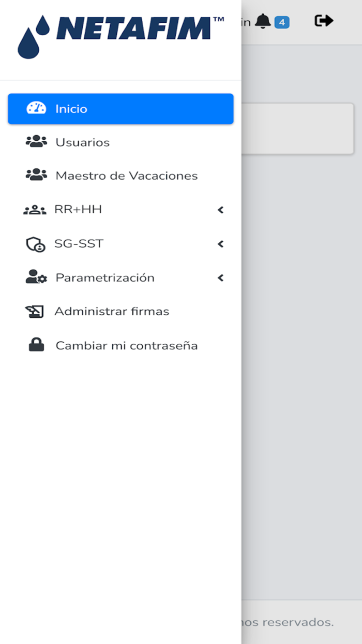This screenshot has height=644, width=362.
Task: Click the Cambiar mi contraseña padlock icon
Action: tap(35, 345)
